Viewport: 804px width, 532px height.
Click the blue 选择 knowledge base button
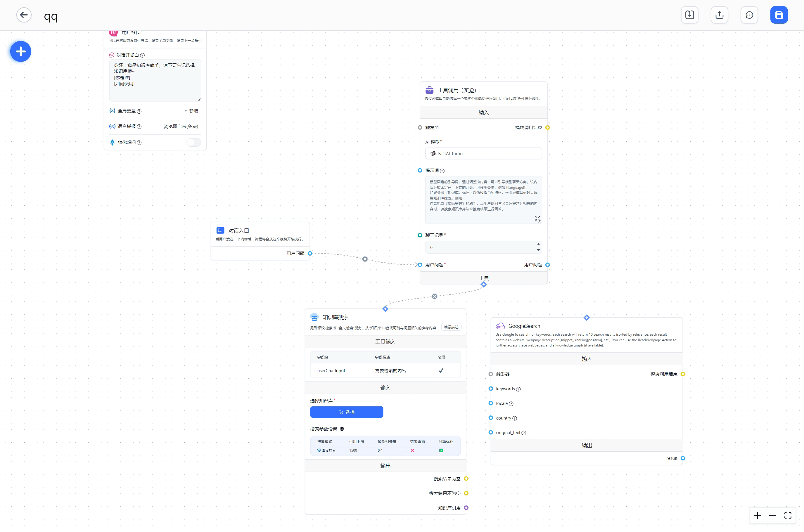[347, 412]
